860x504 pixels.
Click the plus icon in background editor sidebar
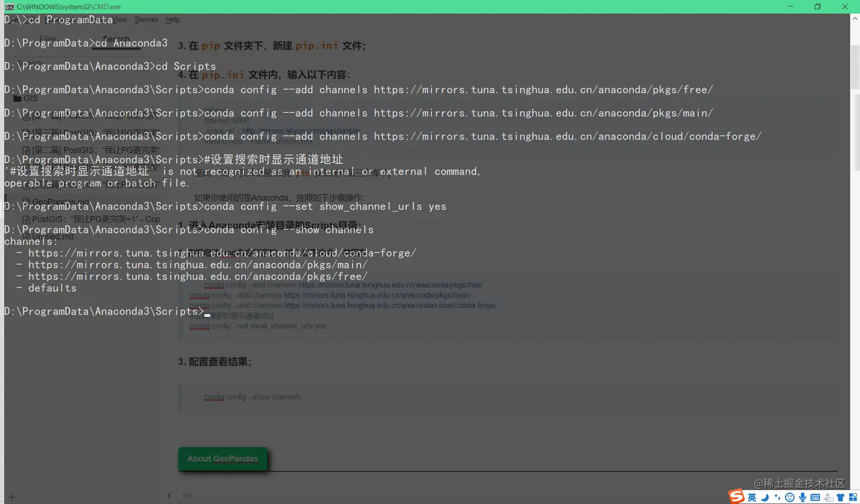click(x=13, y=497)
